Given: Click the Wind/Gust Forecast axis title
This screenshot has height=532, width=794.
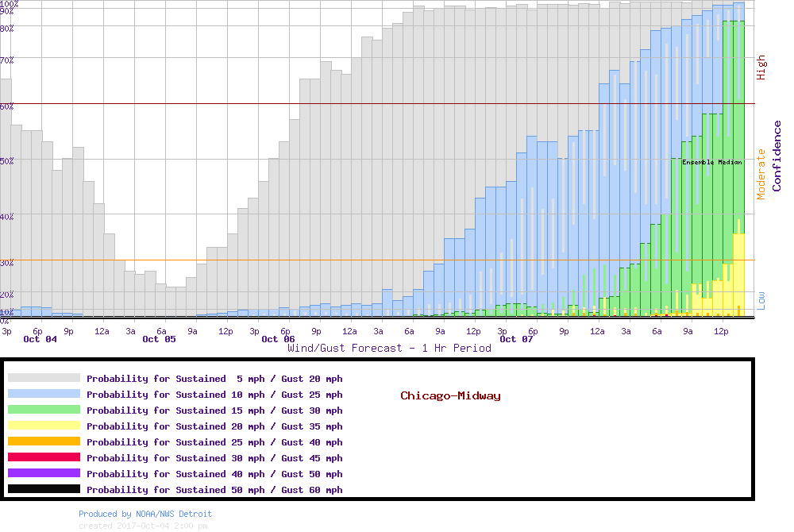Looking at the screenshot, I should point(389,349).
